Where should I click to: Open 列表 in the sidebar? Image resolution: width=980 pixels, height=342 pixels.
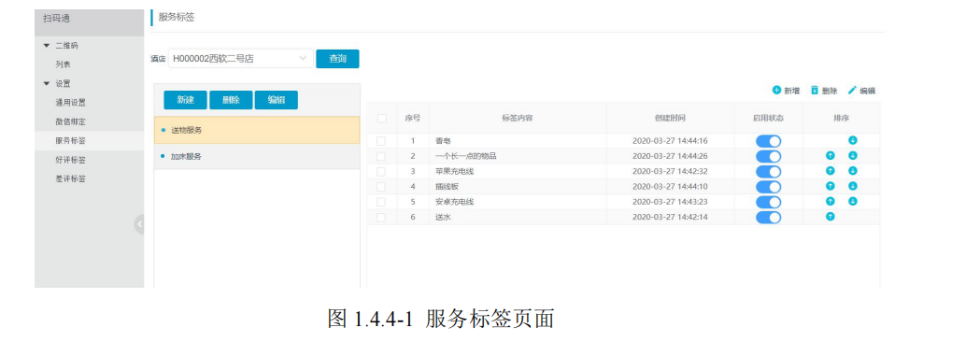pos(63,64)
